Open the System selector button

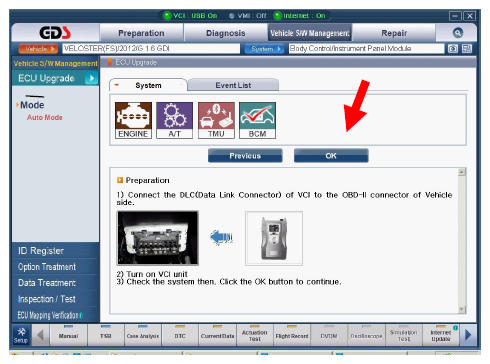coord(265,49)
